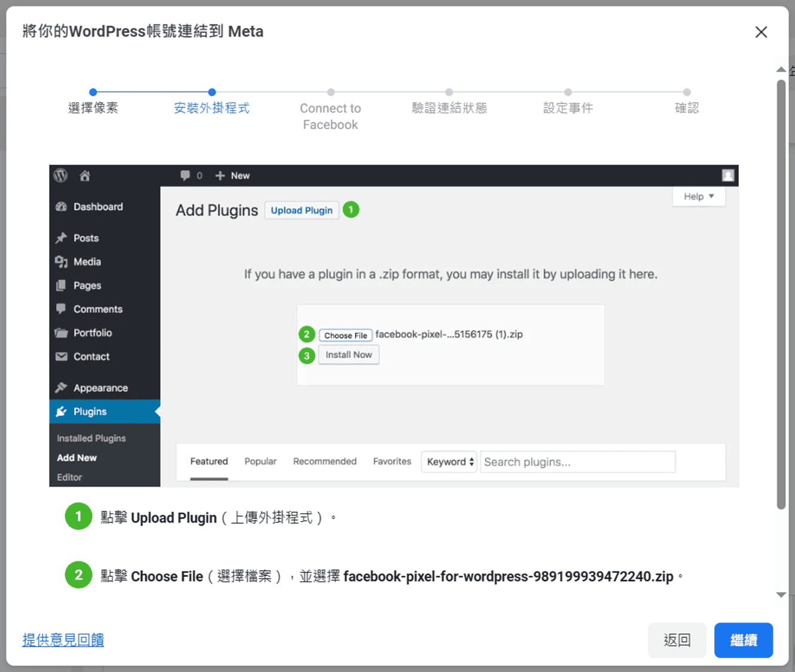
Task: Click the Connect to Facebook step
Action: pos(331,116)
